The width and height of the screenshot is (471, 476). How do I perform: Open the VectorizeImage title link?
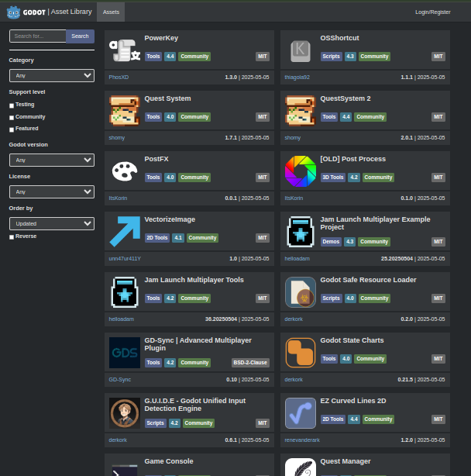coord(170,219)
